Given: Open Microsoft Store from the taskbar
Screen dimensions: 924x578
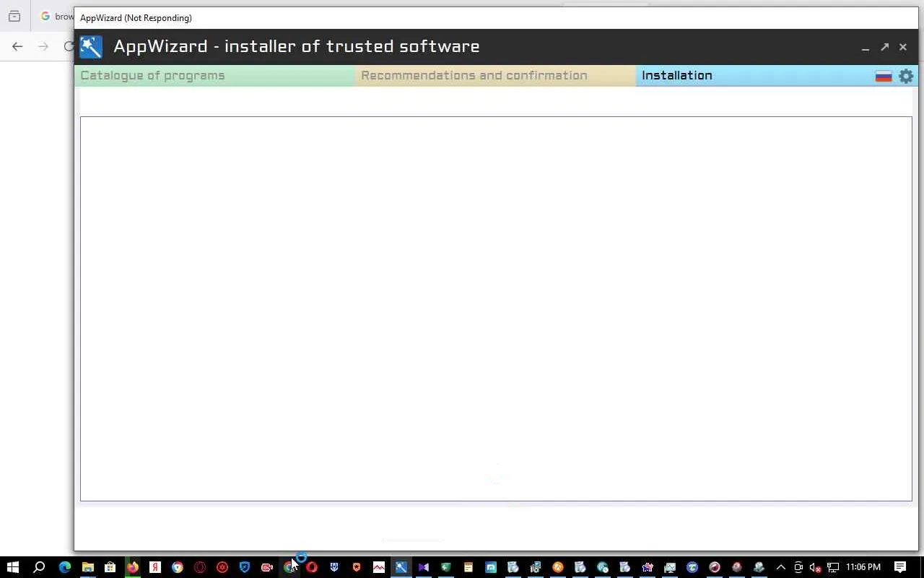Looking at the screenshot, I should 110,567.
